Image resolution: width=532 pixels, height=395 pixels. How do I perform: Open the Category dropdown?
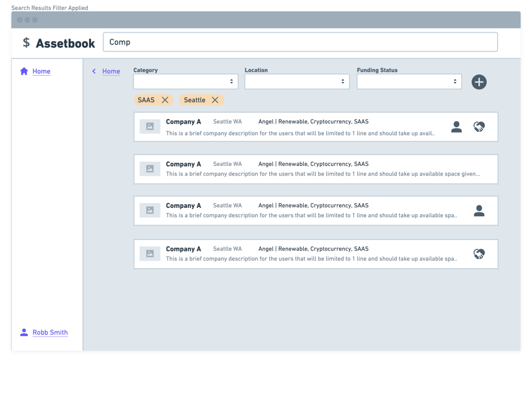tap(186, 82)
